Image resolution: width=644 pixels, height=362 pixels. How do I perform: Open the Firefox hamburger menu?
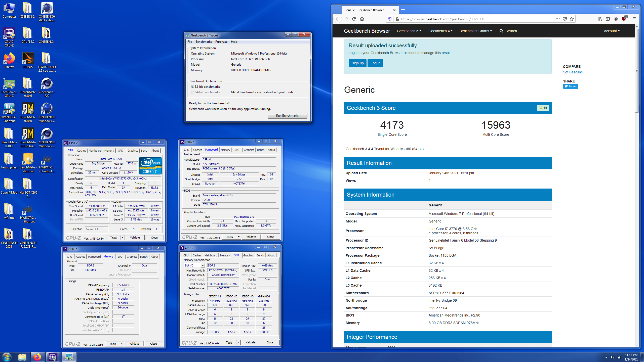tap(634, 19)
